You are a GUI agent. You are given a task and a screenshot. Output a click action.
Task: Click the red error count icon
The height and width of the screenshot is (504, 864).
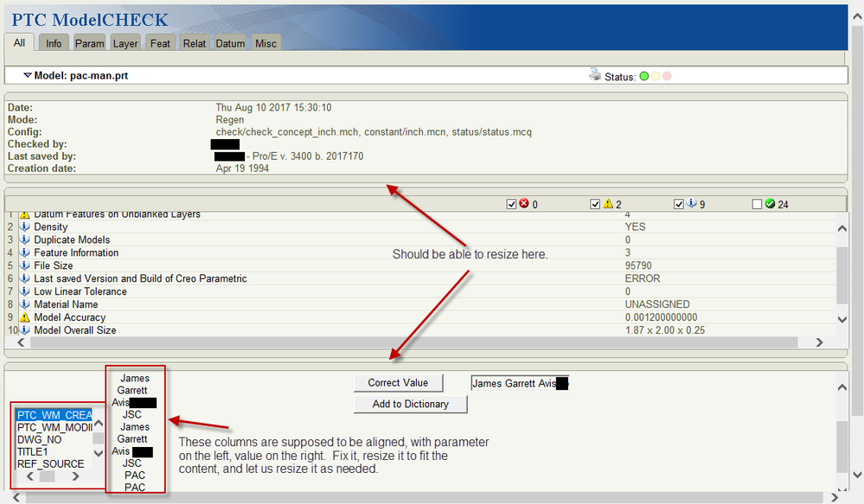[x=524, y=203]
